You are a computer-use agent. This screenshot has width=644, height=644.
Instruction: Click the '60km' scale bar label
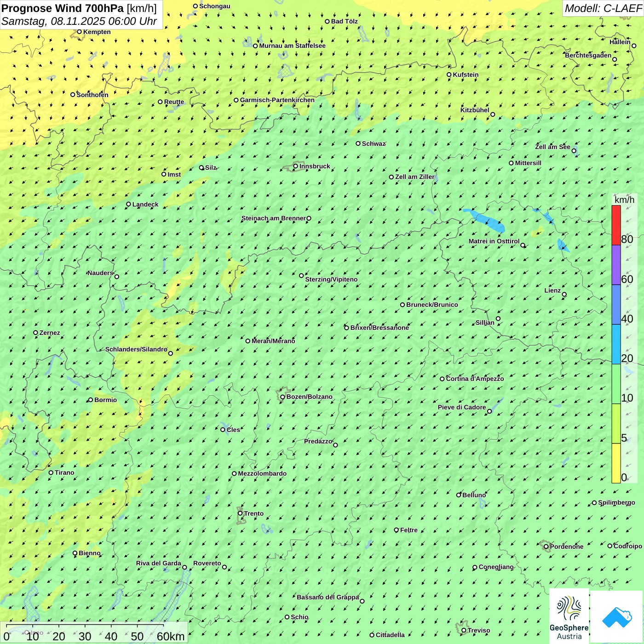click(x=170, y=636)
